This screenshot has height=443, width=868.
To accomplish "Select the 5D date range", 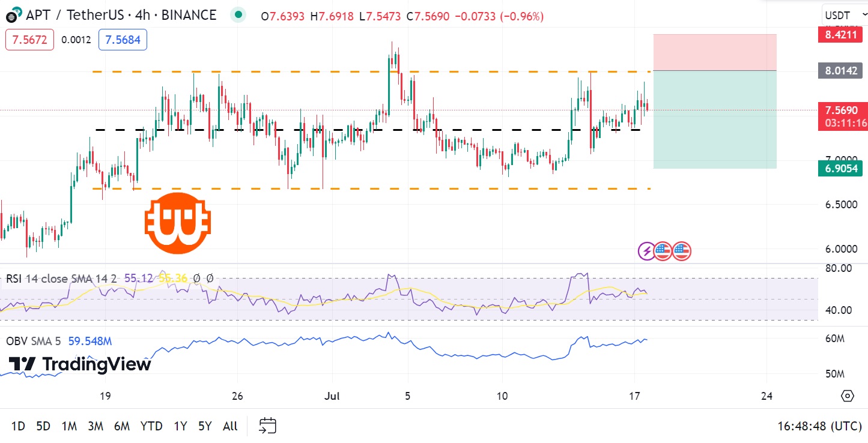I will point(43,426).
